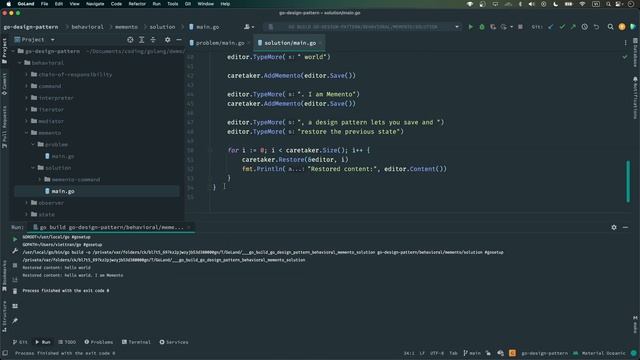Edit run configuration with the wrench icon

pyautogui.click(x=15, y=251)
